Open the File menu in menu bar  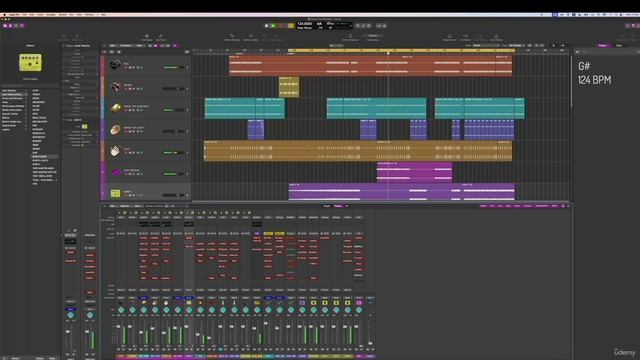(24, 15)
